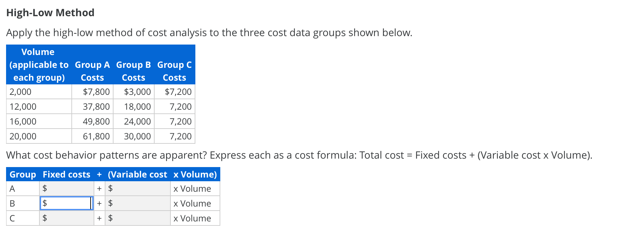Click the Fixed costs input for Group C
The width and height of the screenshot is (644, 243).
click(x=66, y=218)
